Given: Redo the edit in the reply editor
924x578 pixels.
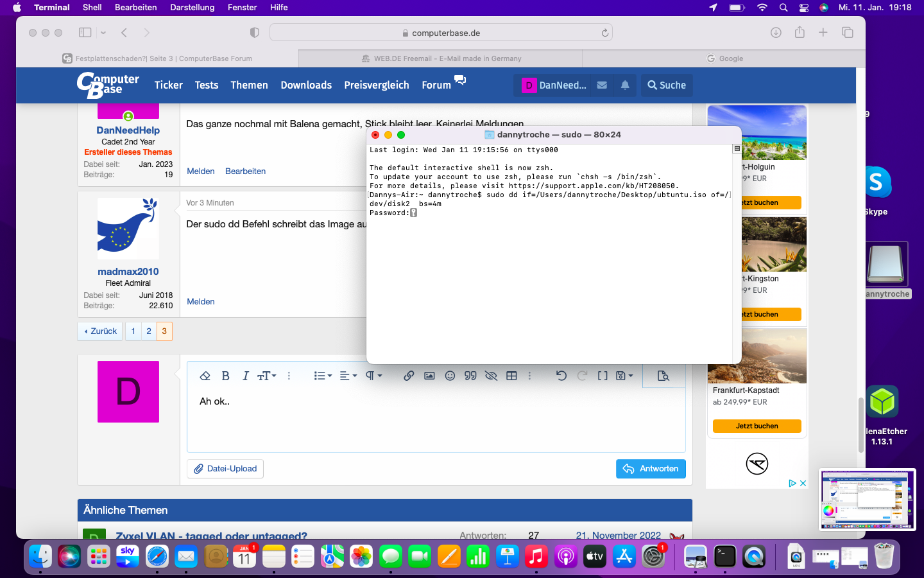Looking at the screenshot, I should point(582,376).
